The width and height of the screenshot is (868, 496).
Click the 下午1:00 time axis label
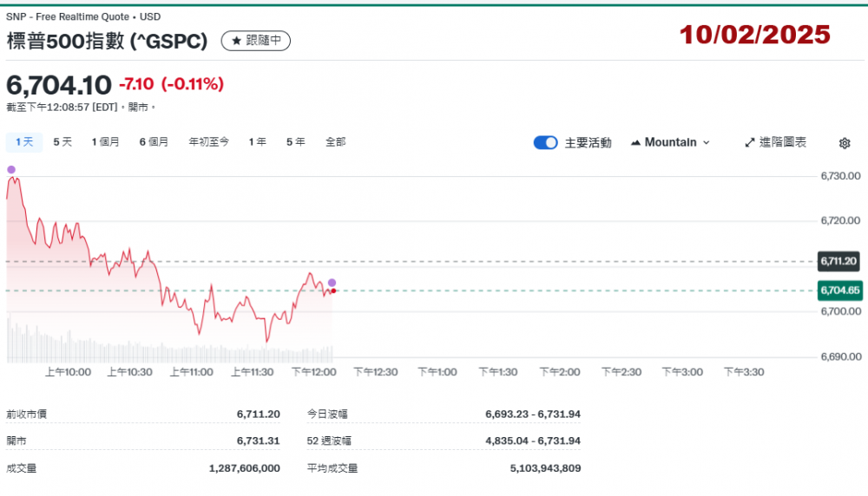click(437, 372)
